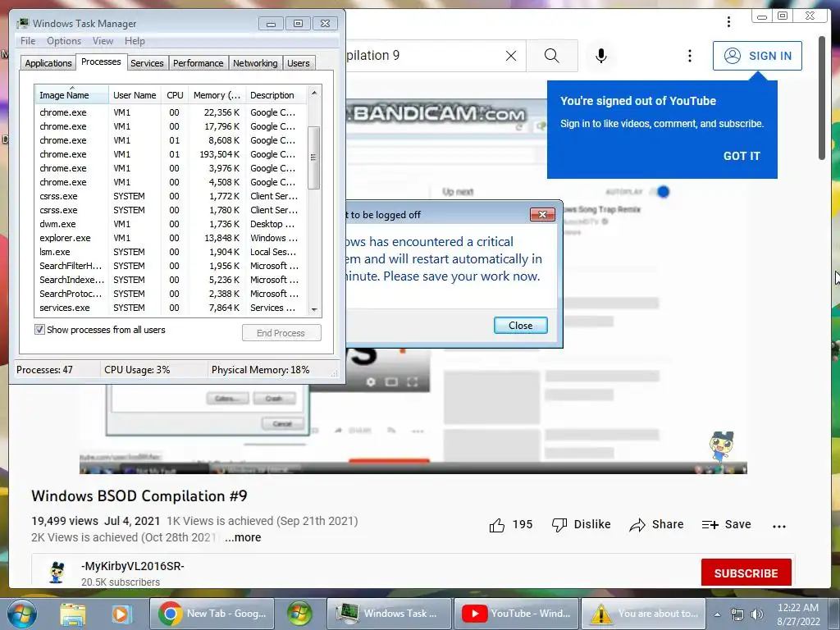Select the csrss.exe row with 1,772 K

click(171, 196)
